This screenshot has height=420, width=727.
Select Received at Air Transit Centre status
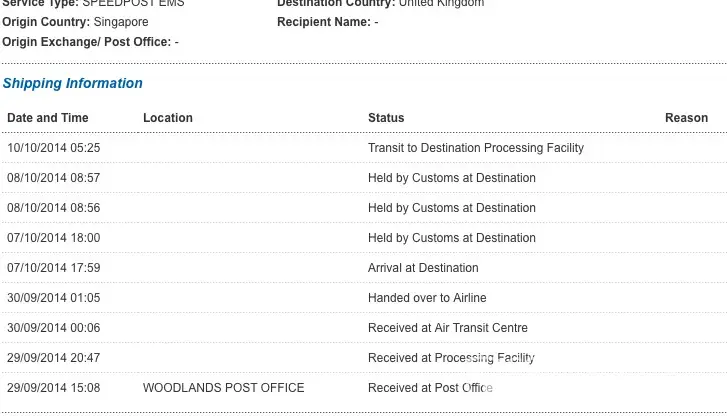(x=448, y=328)
